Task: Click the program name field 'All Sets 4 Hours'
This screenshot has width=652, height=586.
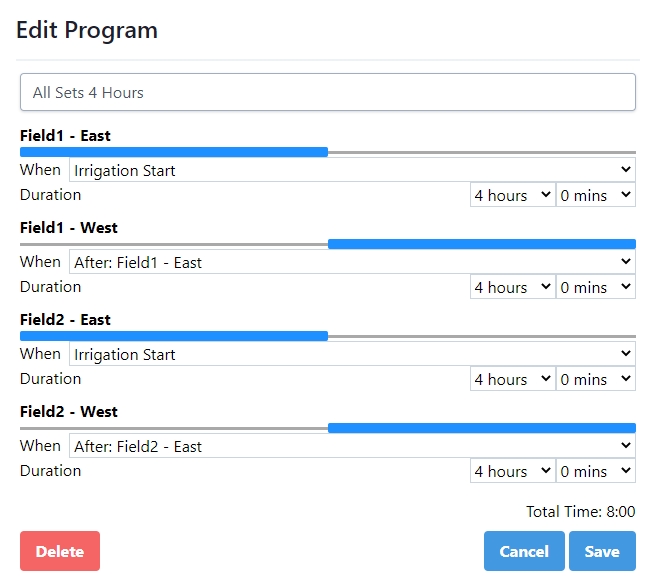Action: click(x=327, y=92)
